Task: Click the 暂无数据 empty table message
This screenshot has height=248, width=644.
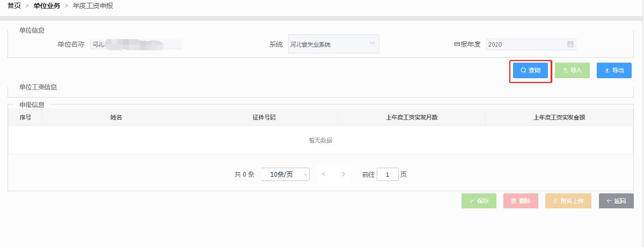Action: point(320,140)
